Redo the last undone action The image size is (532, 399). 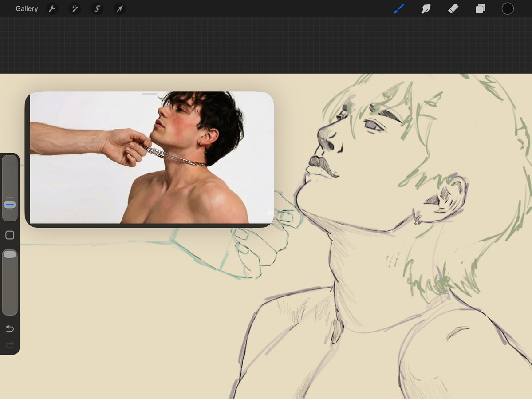(10, 345)
